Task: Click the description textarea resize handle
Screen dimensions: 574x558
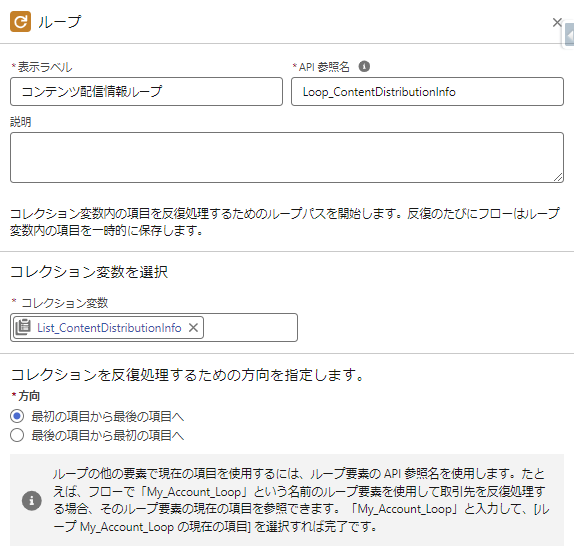Action: coord(558,177)
